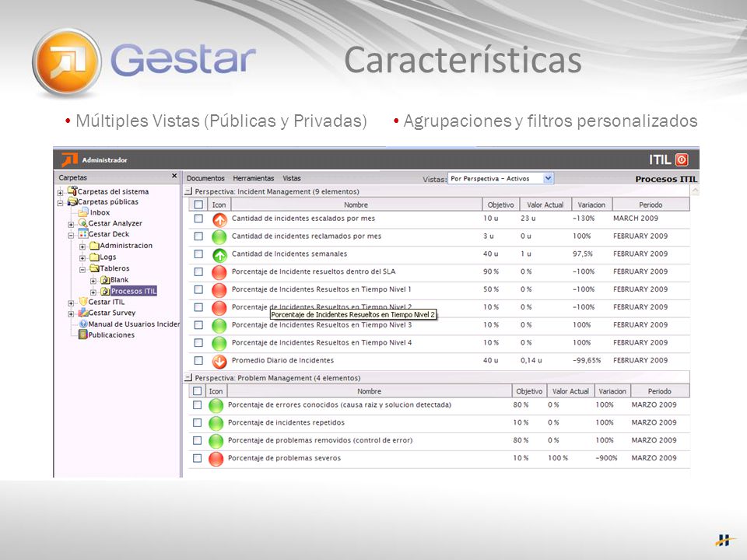The height and width of the screenshot is (560, 747).
Task: Sort by Variacion column in Incident Management
Action: coord(591,205)
